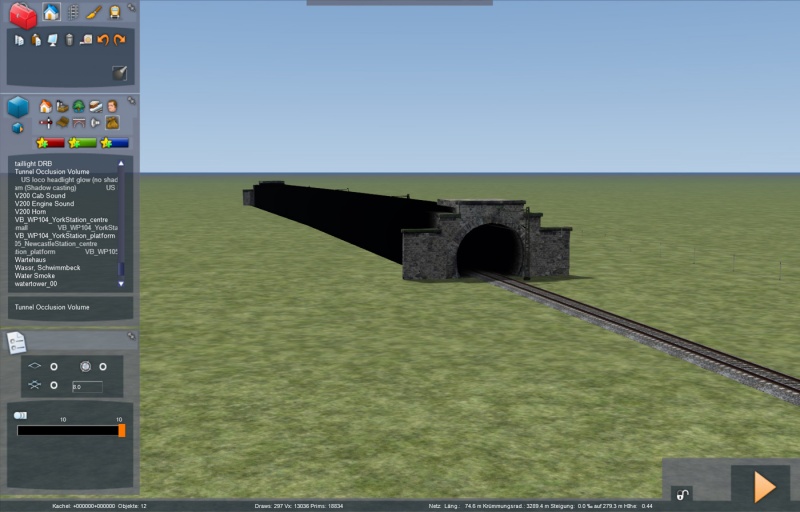Select the loudspeaker sounds category
The height and width of the screenshot is (512, 800).
point(95,122)
